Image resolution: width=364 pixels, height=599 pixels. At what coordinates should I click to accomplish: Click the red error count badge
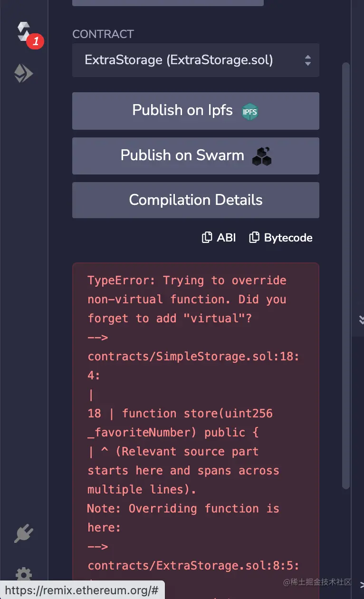coord(35,42)
